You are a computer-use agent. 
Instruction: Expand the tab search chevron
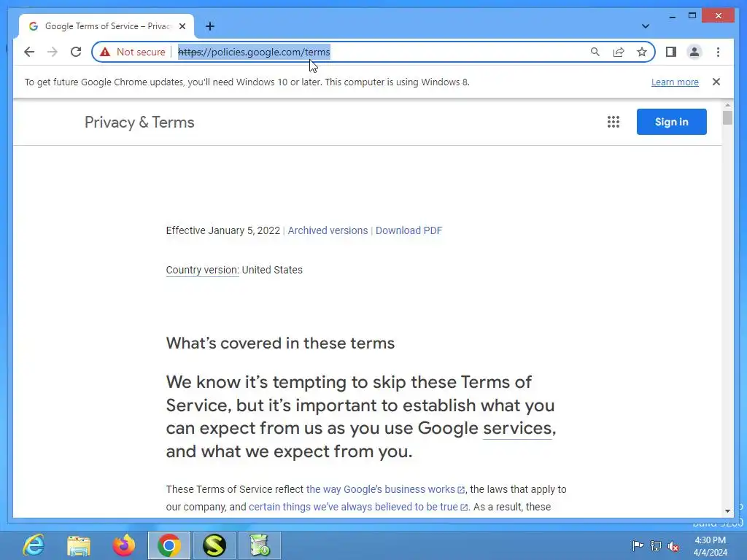[x=645, y=26]
